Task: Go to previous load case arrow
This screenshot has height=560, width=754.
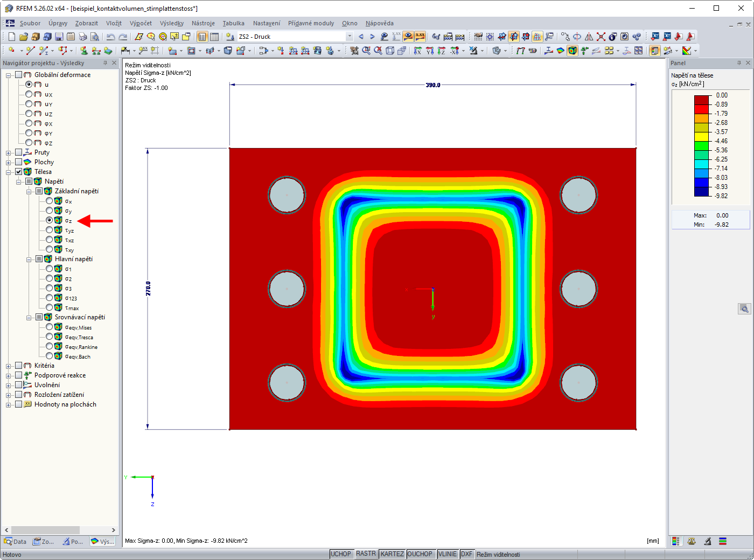Action: (x=361, y=37)
